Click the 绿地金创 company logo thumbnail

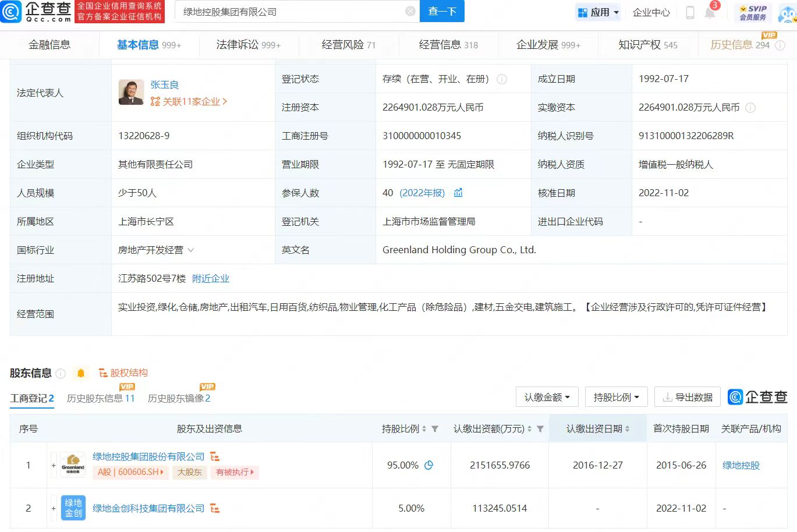(73, 508)
